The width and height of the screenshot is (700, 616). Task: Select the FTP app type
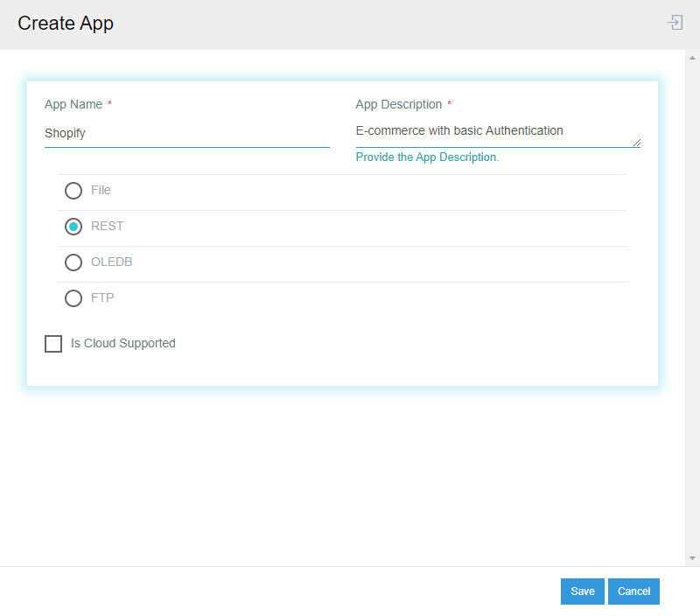tap(73, 297)
